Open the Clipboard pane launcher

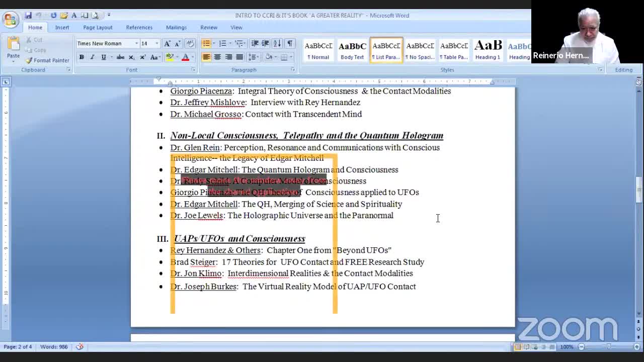coord(68,70)
